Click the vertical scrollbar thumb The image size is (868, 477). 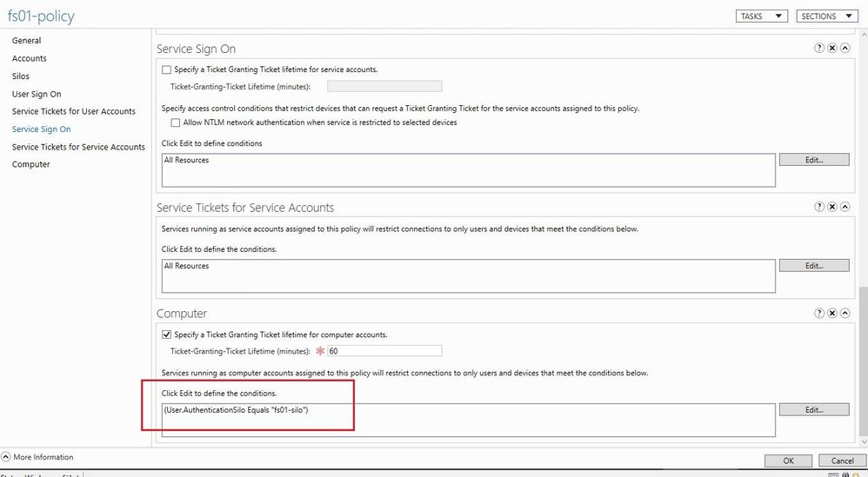864,362
